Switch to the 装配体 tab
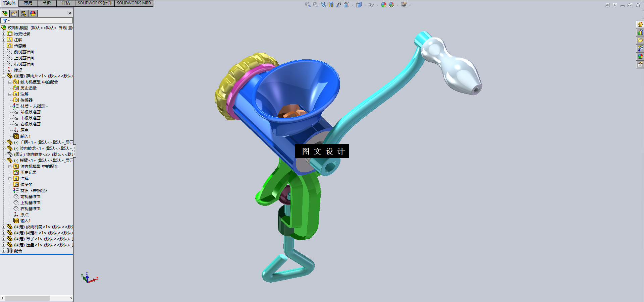The image size is (644, 302). point(9,3)
